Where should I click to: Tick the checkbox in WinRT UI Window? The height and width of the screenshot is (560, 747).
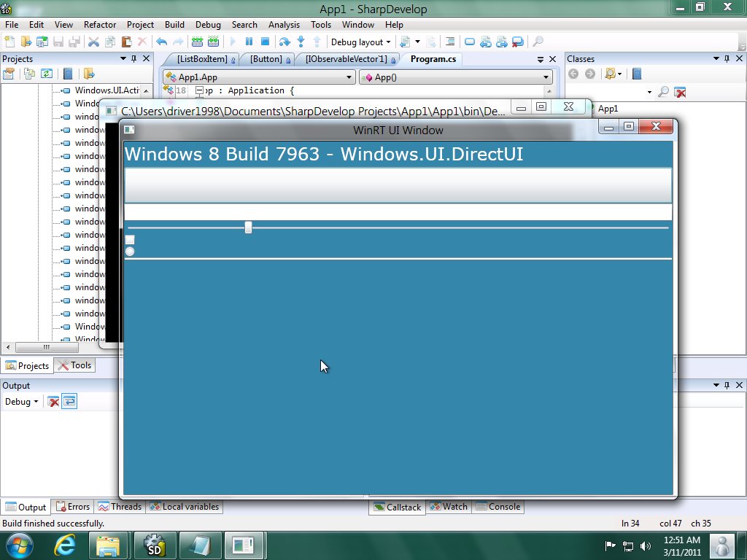click(130, 239)
